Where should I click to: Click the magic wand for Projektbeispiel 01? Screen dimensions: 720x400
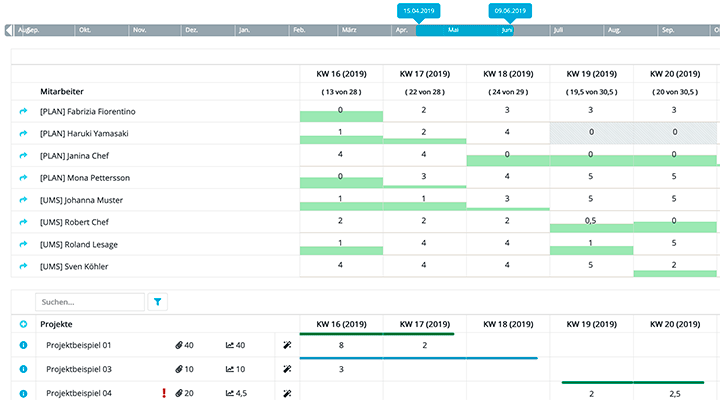[x=288, y=345]
